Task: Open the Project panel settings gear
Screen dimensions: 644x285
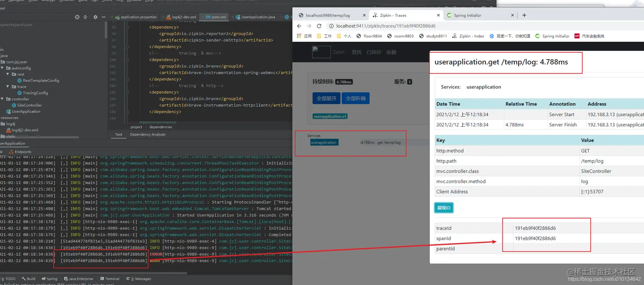Action: pyautogui.click(x=95, y=17)
